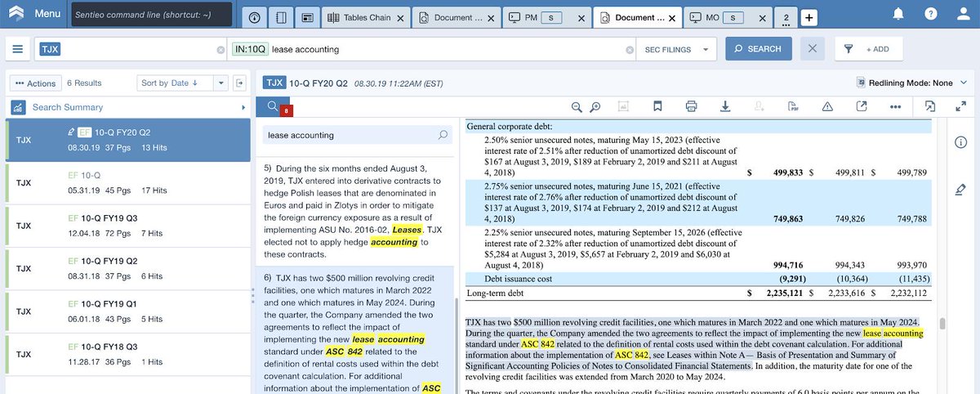Image resolution: width=980 pixels, height=394 pixels.
Task: Select the 10-Q FY19 Q3 result
Action: (128, 226)
